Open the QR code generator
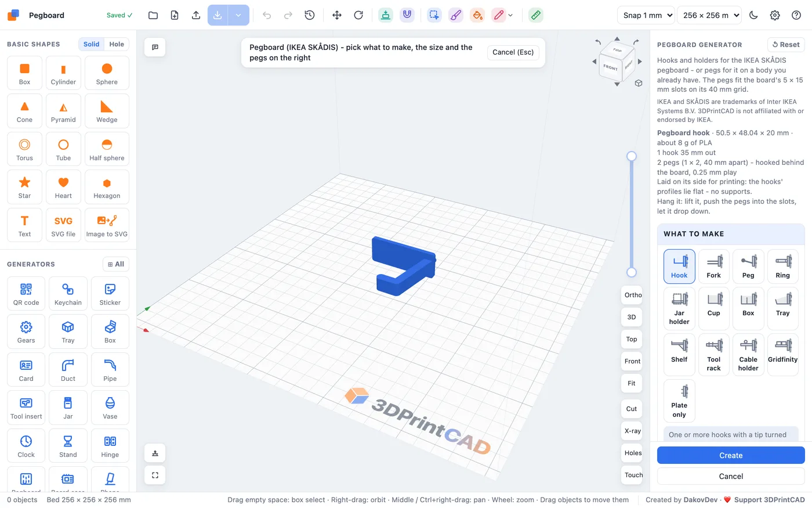The width and height of the screenshot is (812, 508). click(x=26, y=294)
